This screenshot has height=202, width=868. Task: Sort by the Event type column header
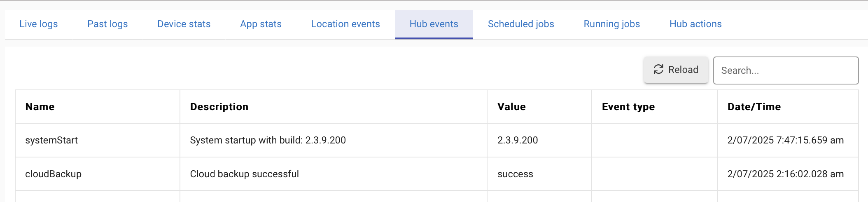(x=628, y=107)
